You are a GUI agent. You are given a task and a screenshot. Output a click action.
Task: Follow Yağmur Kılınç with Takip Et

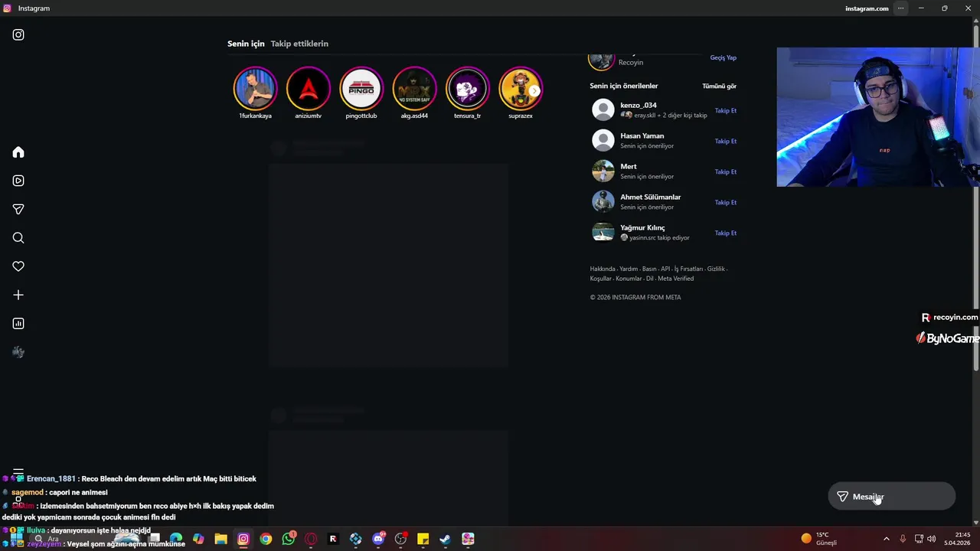tap(725, 233)
